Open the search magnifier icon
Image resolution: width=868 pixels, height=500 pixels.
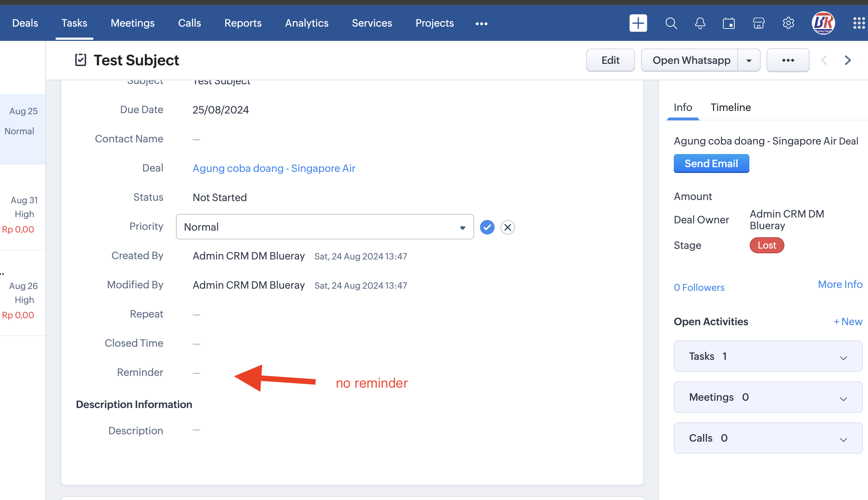[x=671, y=23]
